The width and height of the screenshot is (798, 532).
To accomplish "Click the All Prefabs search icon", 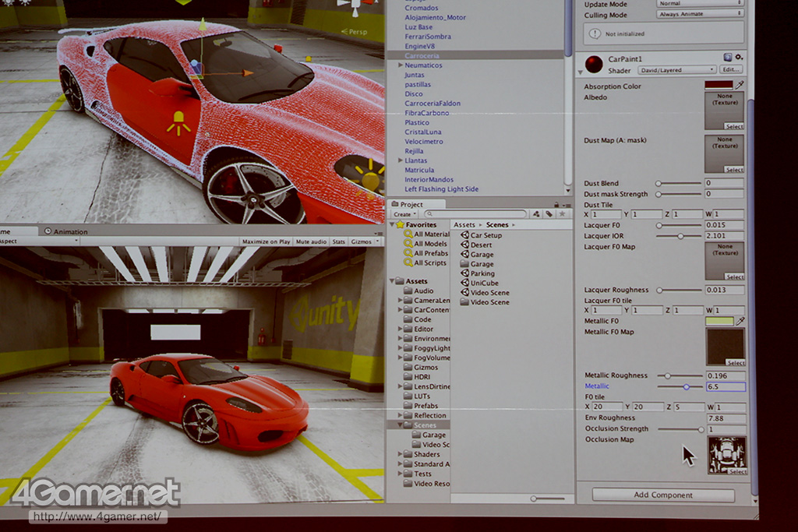I will coord(408,253).
